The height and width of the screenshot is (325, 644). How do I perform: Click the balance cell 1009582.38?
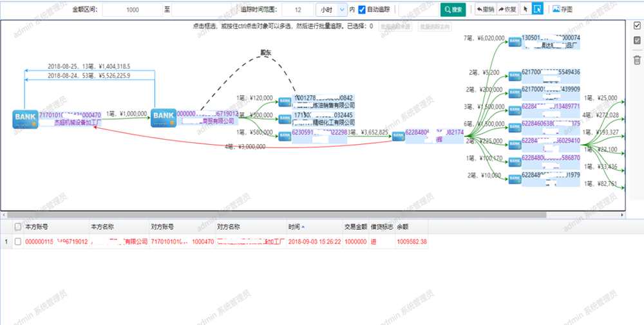[x=412, y=242]
